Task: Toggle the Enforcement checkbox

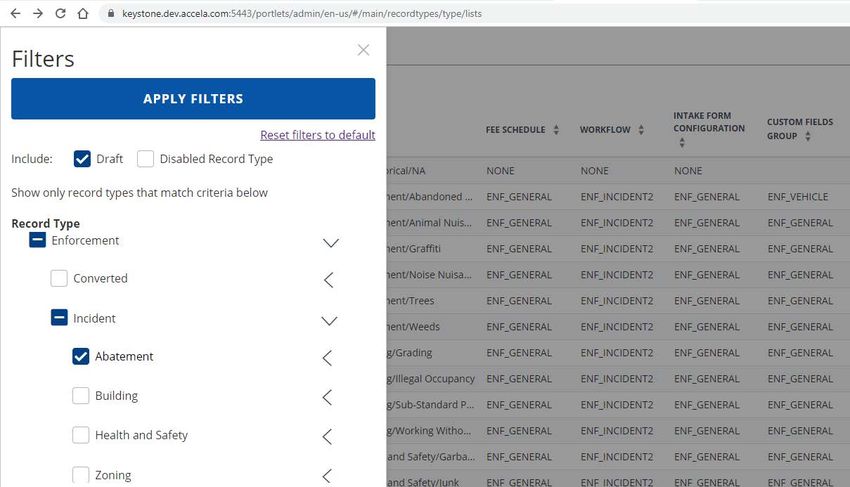Action: click(37, 240)
